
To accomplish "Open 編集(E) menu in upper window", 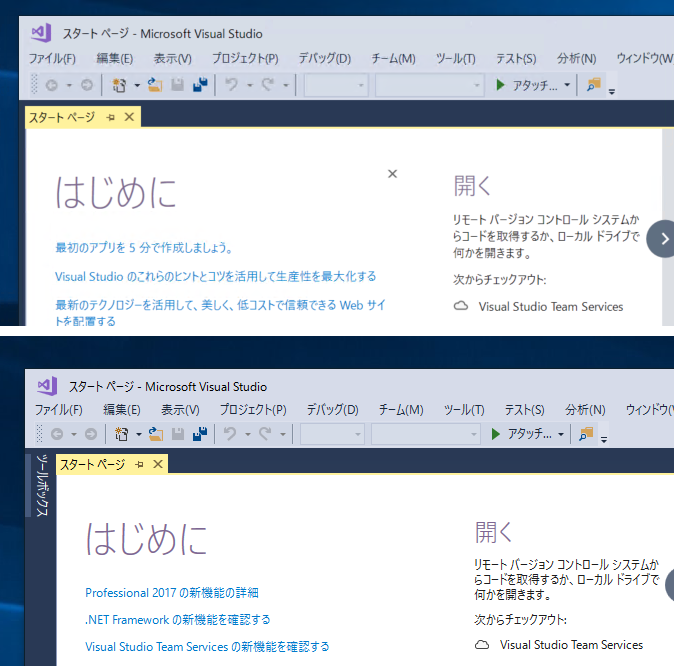I will click(x=114, y=58).
